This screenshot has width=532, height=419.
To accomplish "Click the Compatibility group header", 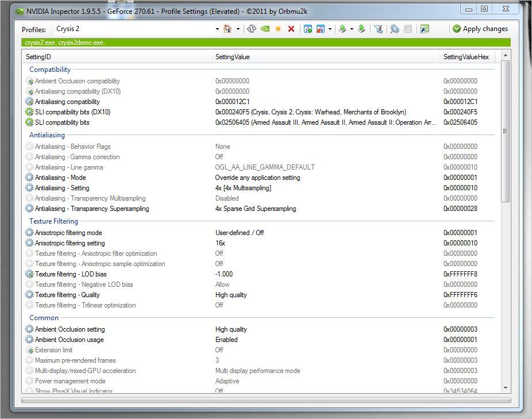I will (x=50, y=70).
